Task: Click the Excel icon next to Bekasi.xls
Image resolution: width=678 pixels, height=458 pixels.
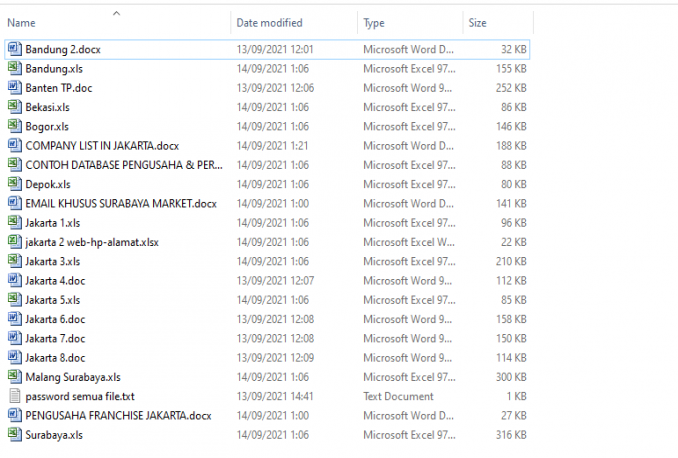Action: 14,107
